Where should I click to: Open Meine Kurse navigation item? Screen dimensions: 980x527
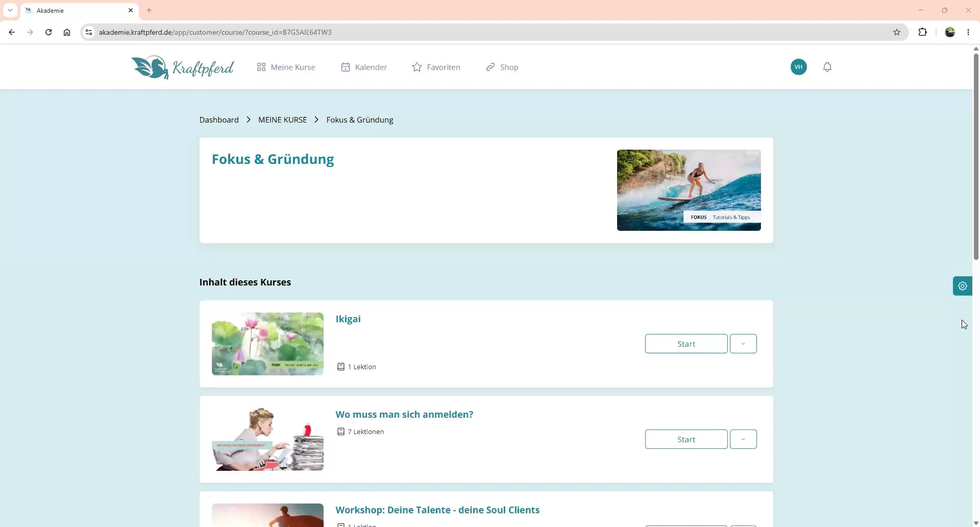(286, 67)
